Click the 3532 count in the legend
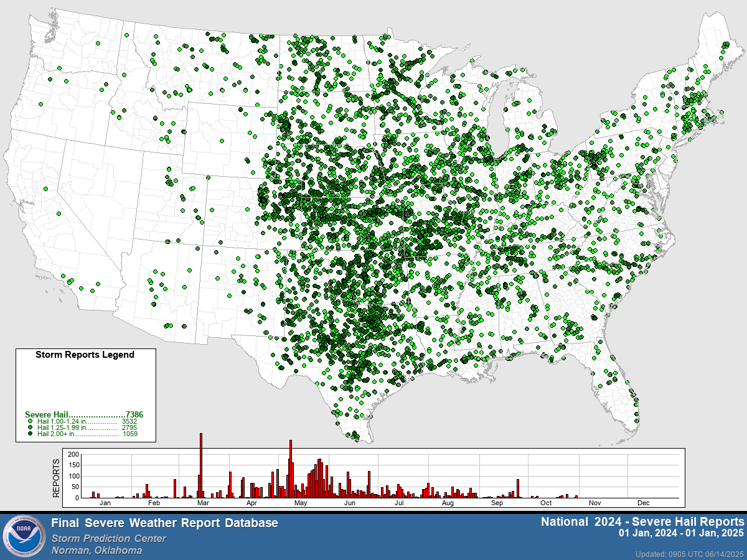 [129, 422]
